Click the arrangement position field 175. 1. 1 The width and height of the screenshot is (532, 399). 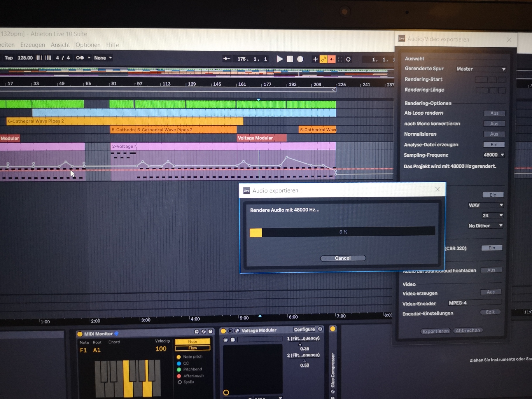pyautogui.click(x=252, y=59)
